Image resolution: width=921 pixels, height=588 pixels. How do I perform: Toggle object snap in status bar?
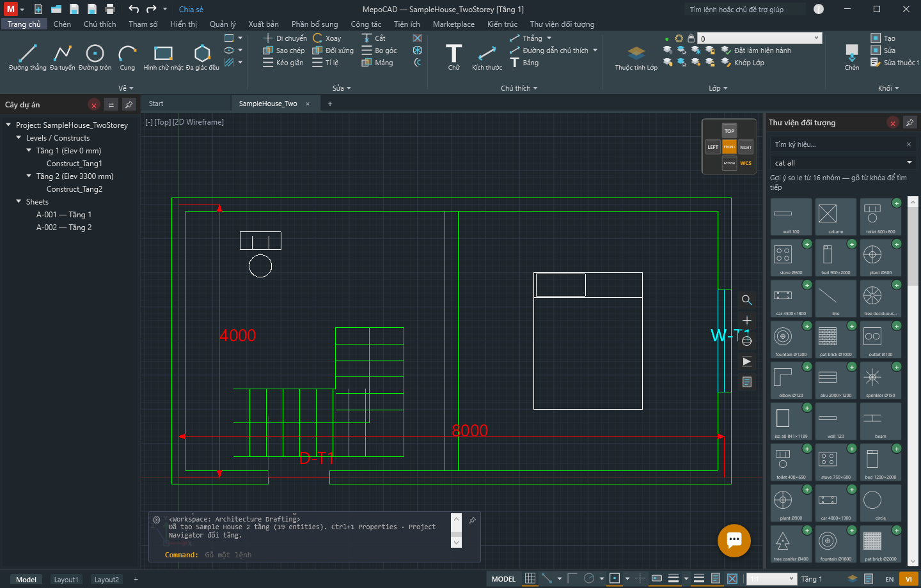point(615,578)
